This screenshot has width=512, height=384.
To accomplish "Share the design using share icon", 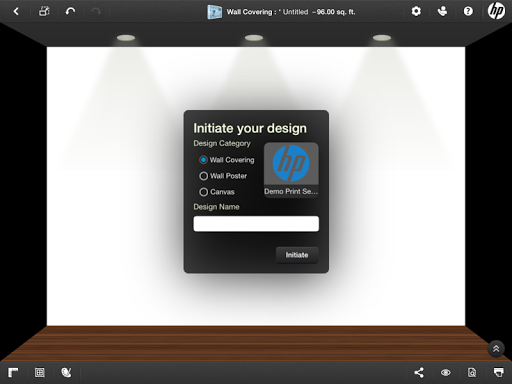I will 419,372.
